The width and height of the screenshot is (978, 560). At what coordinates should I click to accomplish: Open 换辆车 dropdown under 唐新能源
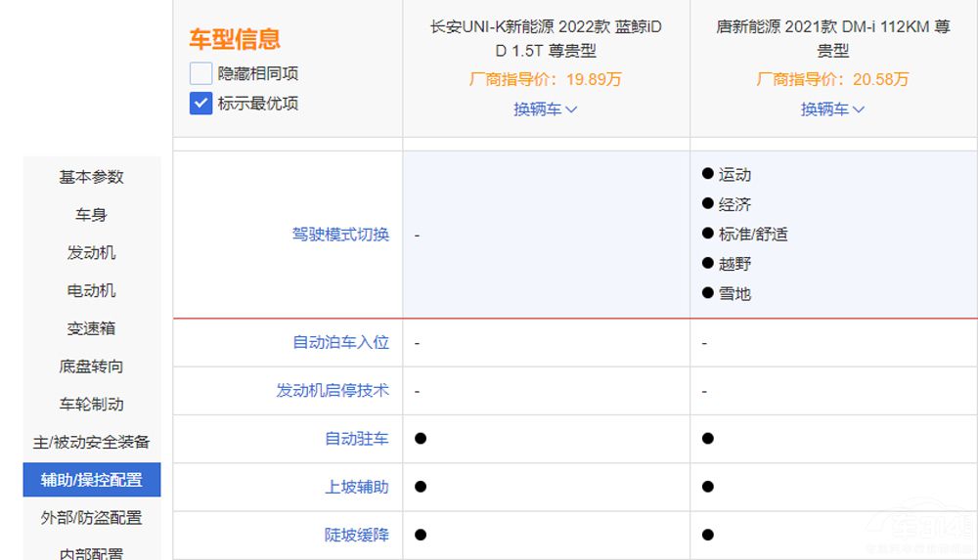(832, 109)
